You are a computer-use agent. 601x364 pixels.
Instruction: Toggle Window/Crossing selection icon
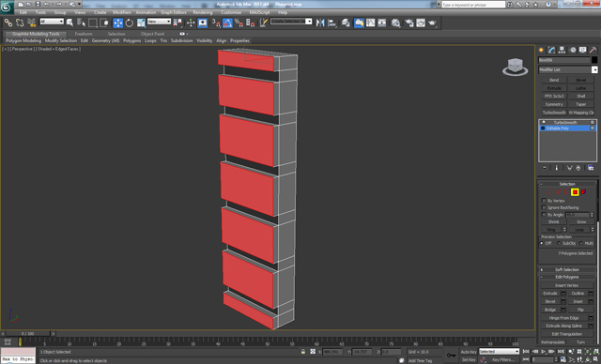point(104,23)
